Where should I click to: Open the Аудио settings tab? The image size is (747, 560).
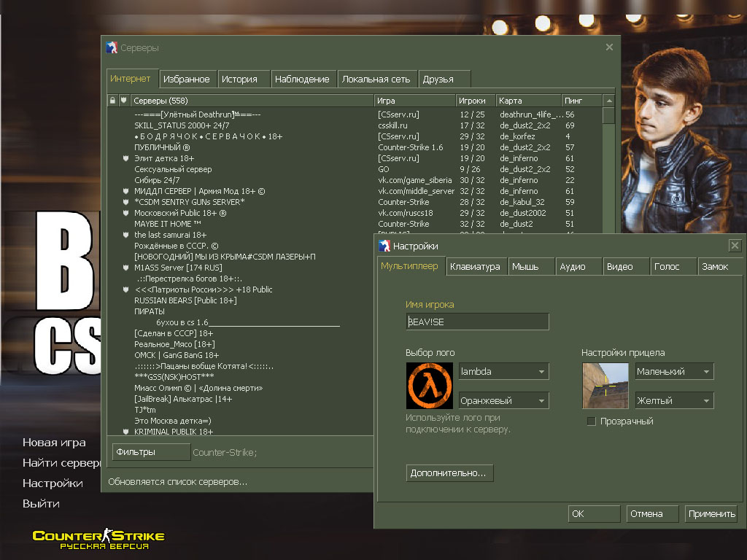point(578,267)
